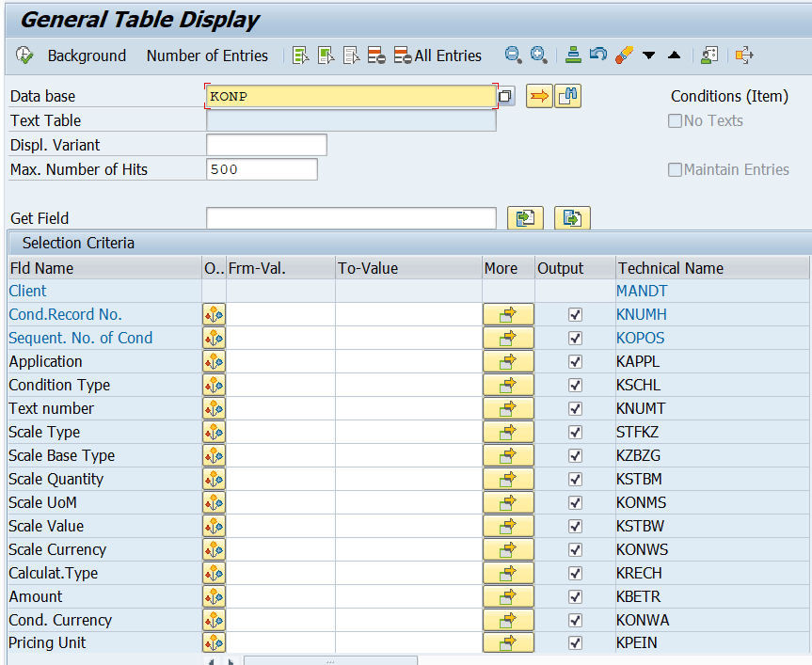Click the All Entries toolbar button
812x665 pixels.
tap(438, 55)
